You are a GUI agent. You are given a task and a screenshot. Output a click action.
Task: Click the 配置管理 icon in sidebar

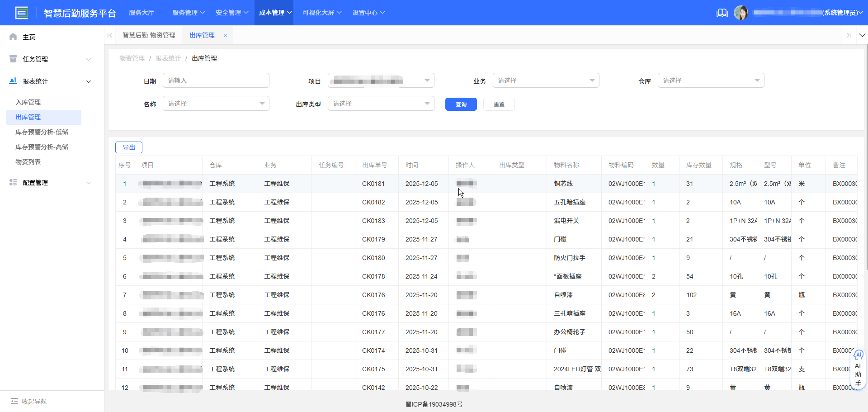pyautogui.click(x=13, y=182)
